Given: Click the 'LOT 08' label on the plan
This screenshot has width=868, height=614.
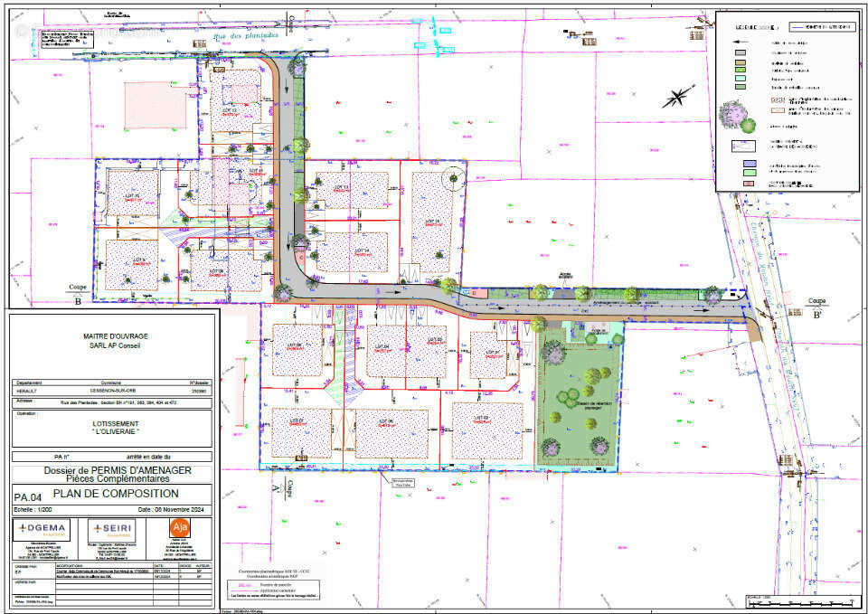Looking at the screenshot, I should (216, 270).
